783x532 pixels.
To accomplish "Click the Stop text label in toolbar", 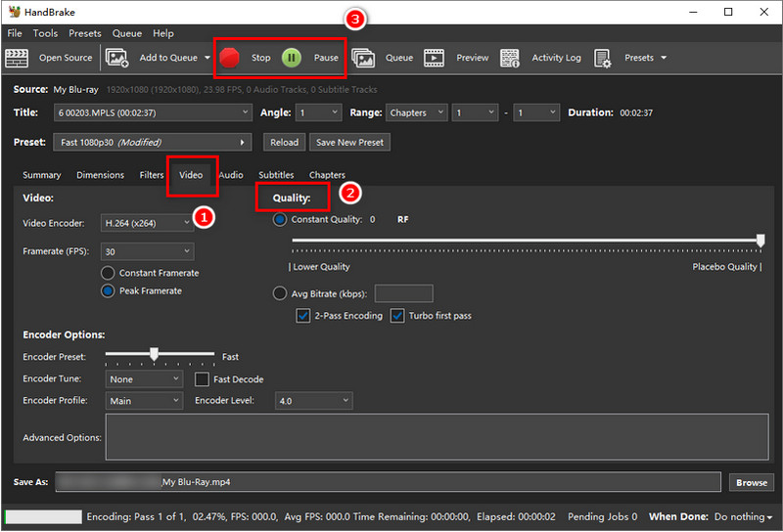I will pyautogui.click(x=260, y=58).
